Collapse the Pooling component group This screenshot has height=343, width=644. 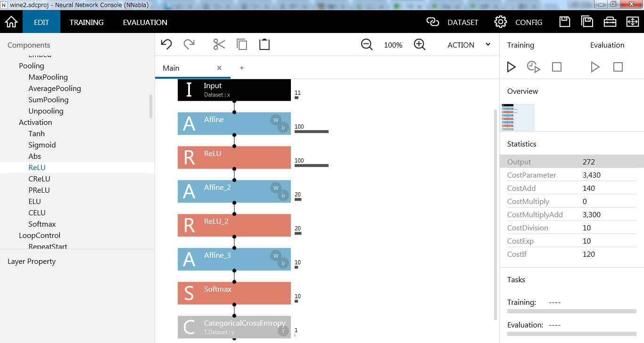click(x=32, y=66)
